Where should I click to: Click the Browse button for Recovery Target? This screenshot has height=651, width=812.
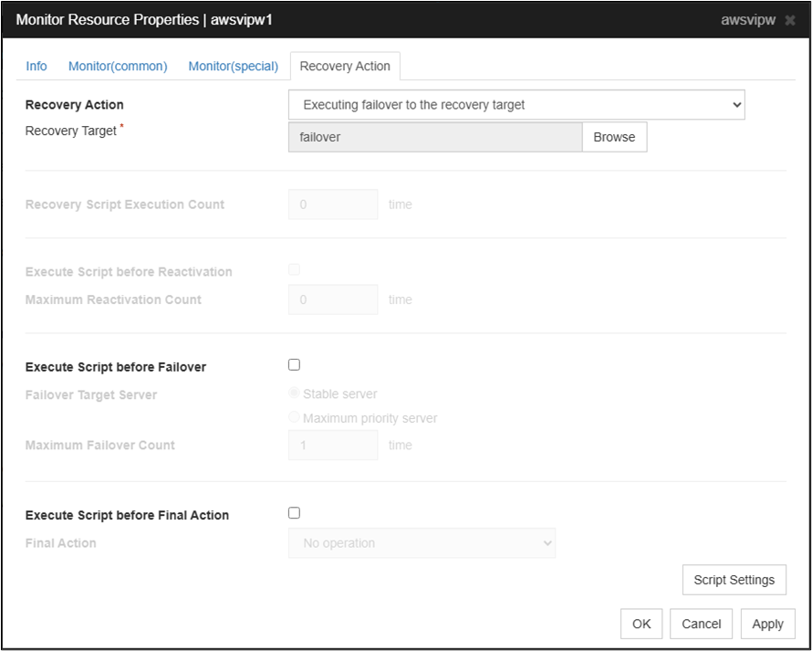click(614, 136)
